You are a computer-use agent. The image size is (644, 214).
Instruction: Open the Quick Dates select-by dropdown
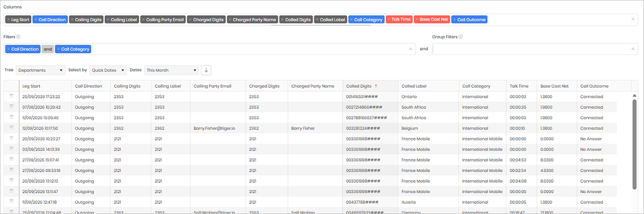[108, 70]
